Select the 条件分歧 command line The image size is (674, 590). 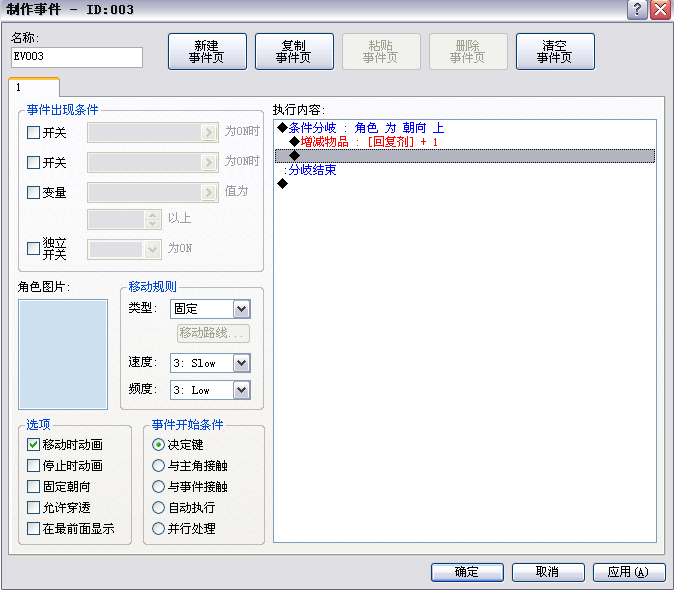465,128
